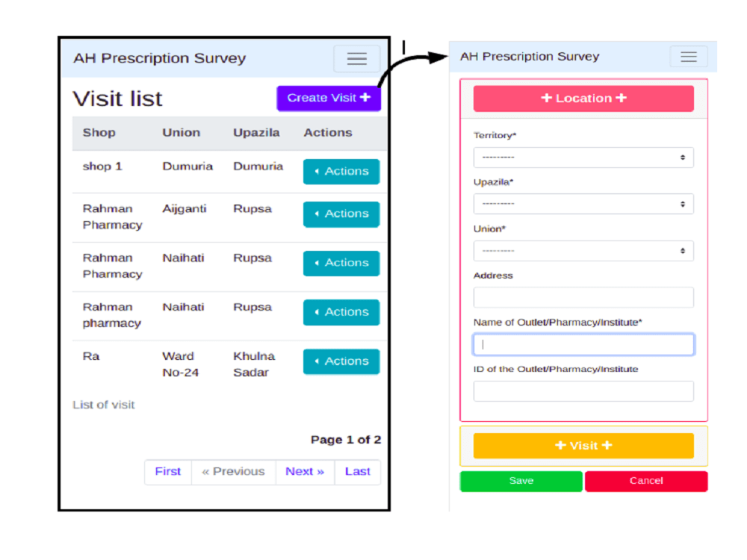The width and height of the screenshot is (747, 560).
Task: Open the Upazila select field
Action: [583, 204]
